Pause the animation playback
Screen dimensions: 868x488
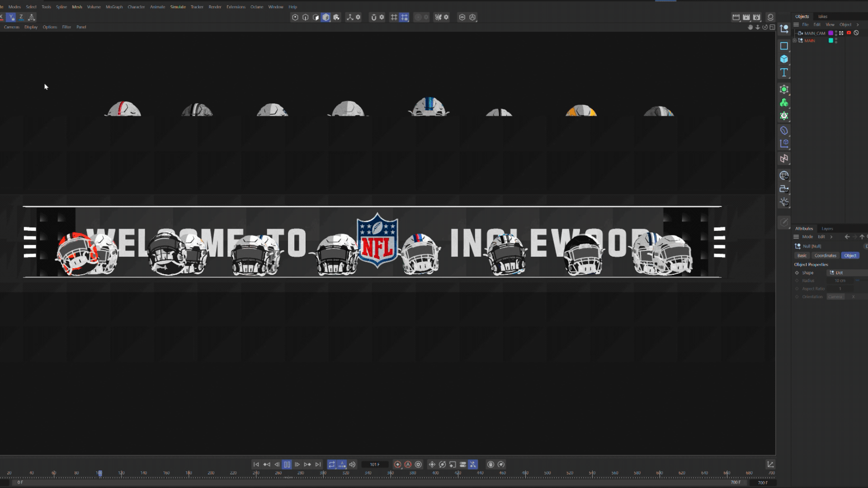[x=287, y=465]
